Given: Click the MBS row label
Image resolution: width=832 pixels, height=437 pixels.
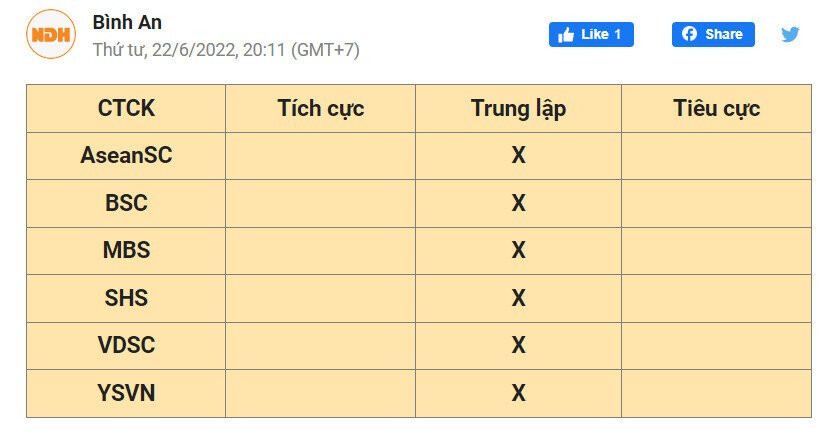Looking at the screenshot, I should click(126, 250).
